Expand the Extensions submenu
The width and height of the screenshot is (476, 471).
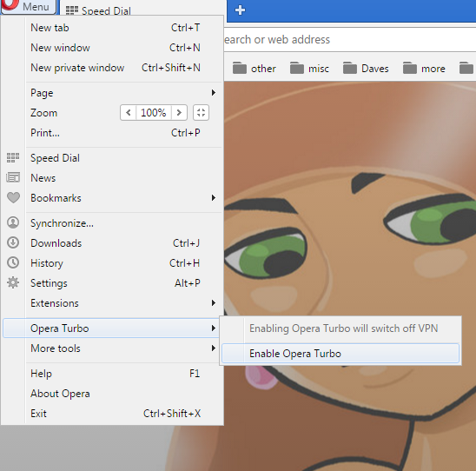pyautogui.click(x=112, y=303)
